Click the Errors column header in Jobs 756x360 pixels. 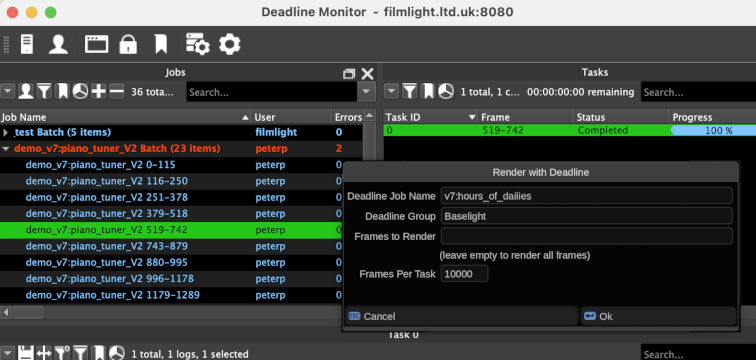348,117
